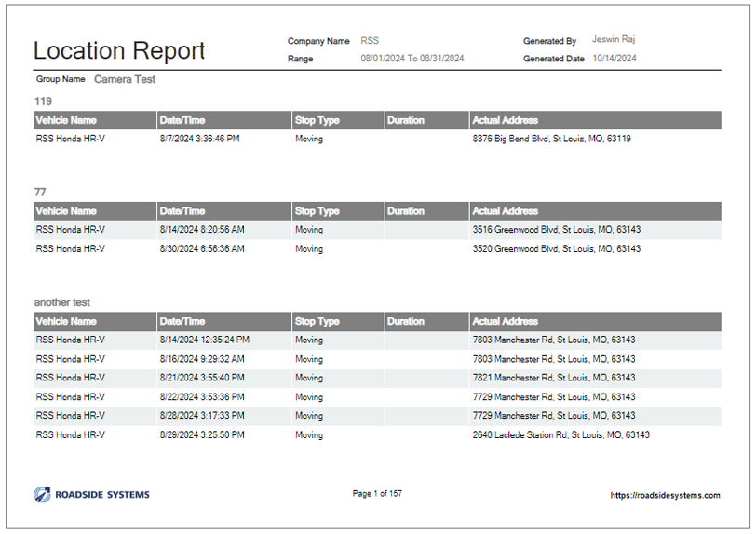
Task: Click the Roadside Systems logo icon
Action: [42, 495]
